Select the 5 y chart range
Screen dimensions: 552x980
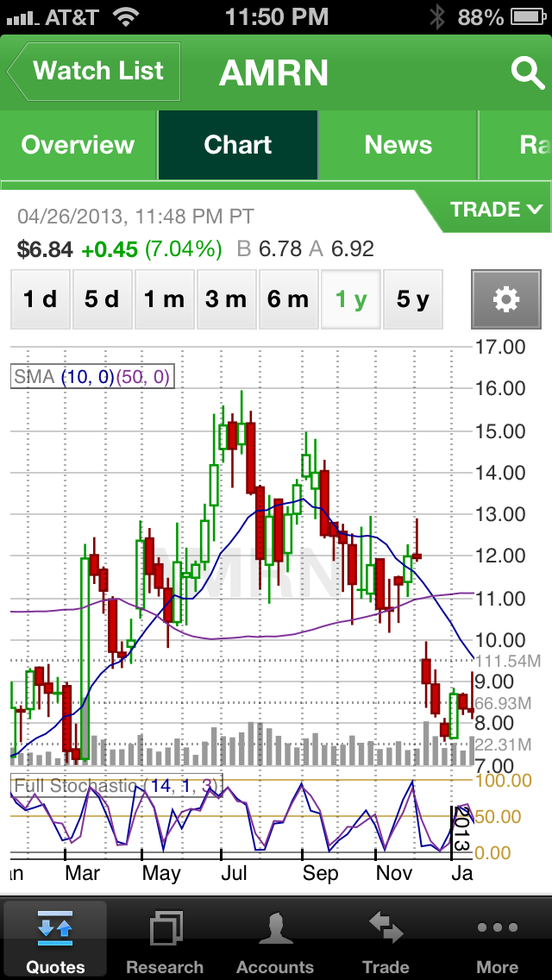pyautogui.click(x=412, y=299)
